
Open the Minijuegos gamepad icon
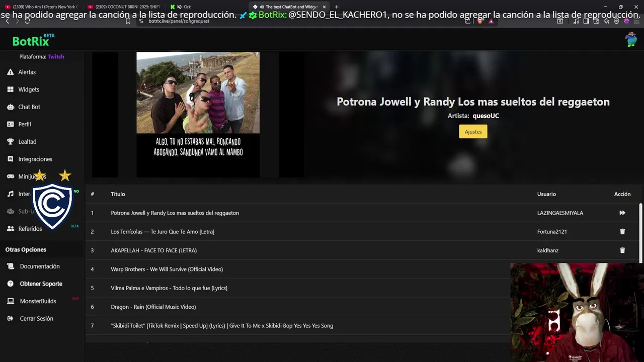[x=10, y=176]
